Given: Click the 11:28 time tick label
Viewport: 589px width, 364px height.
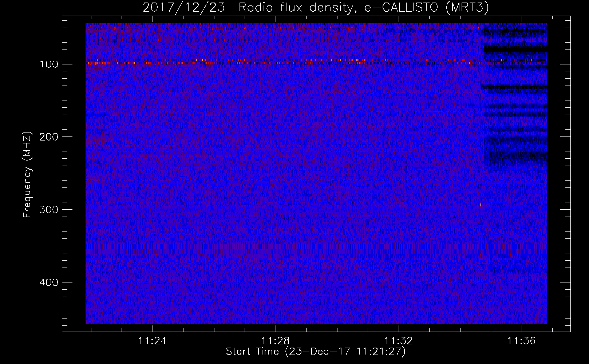Looking at the screenshot, I should [x=275, y=341].
